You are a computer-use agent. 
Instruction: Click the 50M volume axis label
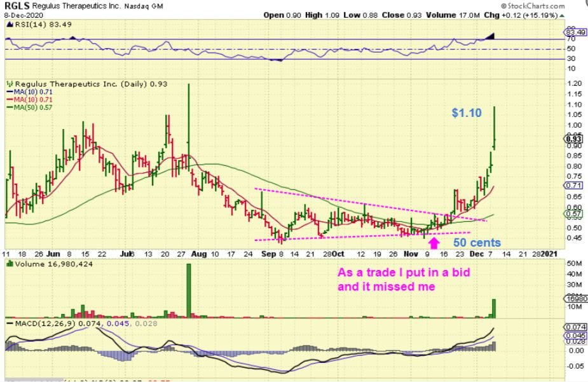coord(574,264)
